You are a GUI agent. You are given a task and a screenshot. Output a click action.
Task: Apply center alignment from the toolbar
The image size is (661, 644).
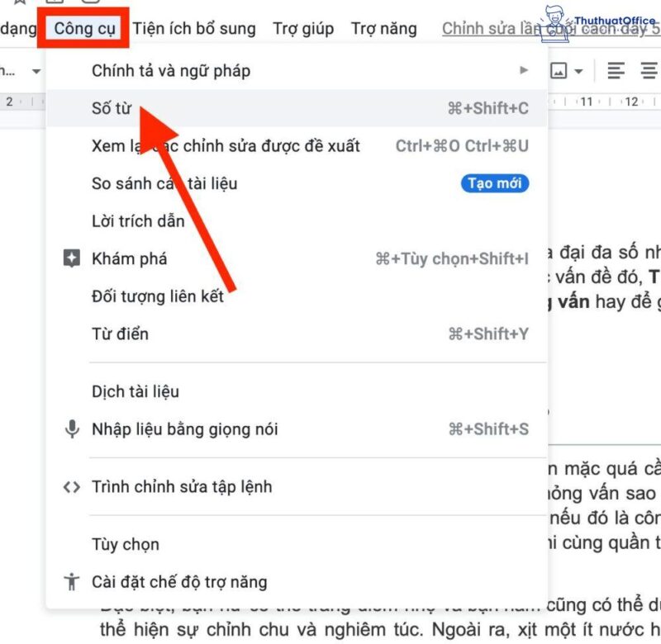coord(649,72)
